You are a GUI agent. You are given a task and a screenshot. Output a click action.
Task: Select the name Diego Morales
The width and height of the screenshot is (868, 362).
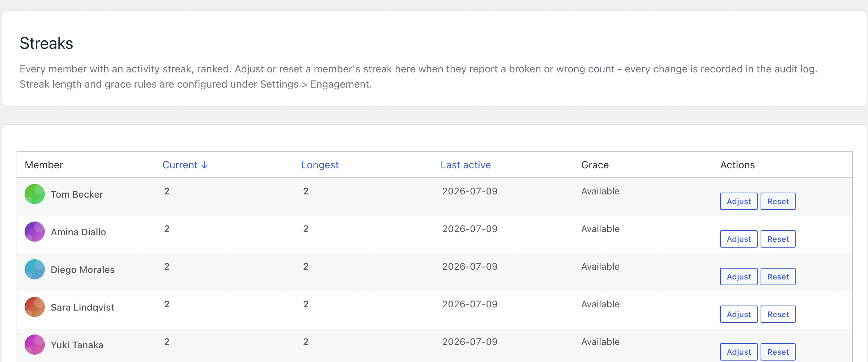tap(82, 270)
